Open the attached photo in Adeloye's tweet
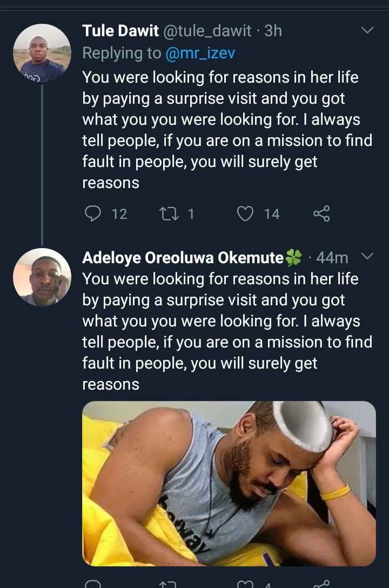The image size is (389, 588). (x=229, y=483)
